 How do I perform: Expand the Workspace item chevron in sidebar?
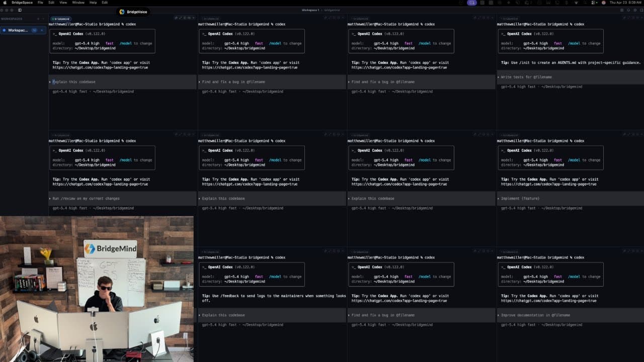42,30
